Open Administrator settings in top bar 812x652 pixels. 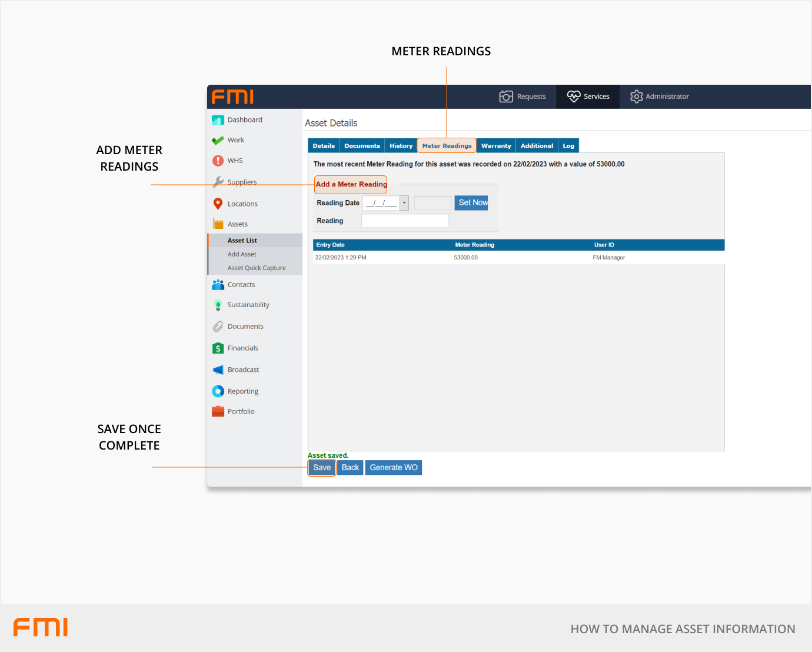(660, 97)
